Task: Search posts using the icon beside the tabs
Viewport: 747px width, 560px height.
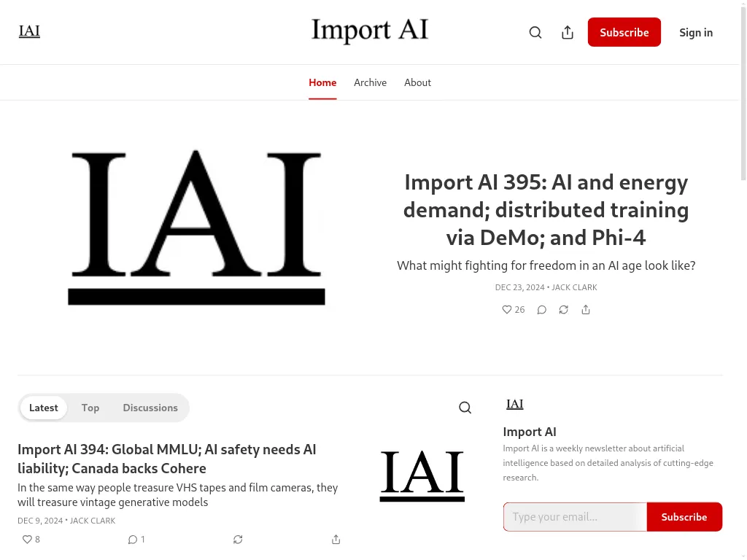Action: coord(465,408)
